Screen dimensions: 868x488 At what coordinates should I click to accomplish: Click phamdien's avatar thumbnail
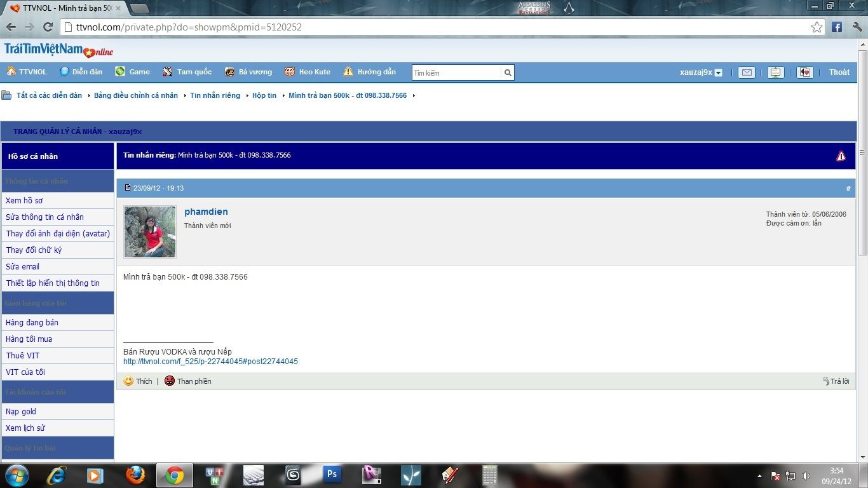(150, 232)
